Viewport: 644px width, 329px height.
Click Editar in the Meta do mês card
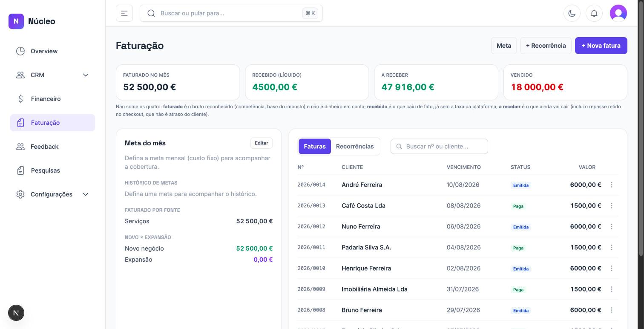click(x=262, y=143)
